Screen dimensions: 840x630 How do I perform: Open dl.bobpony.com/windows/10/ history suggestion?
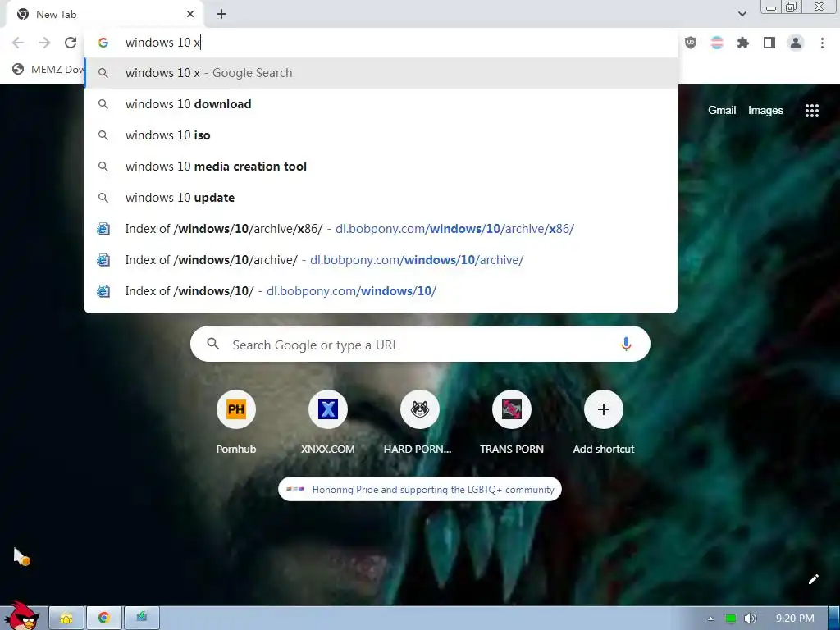coord(381,291)
